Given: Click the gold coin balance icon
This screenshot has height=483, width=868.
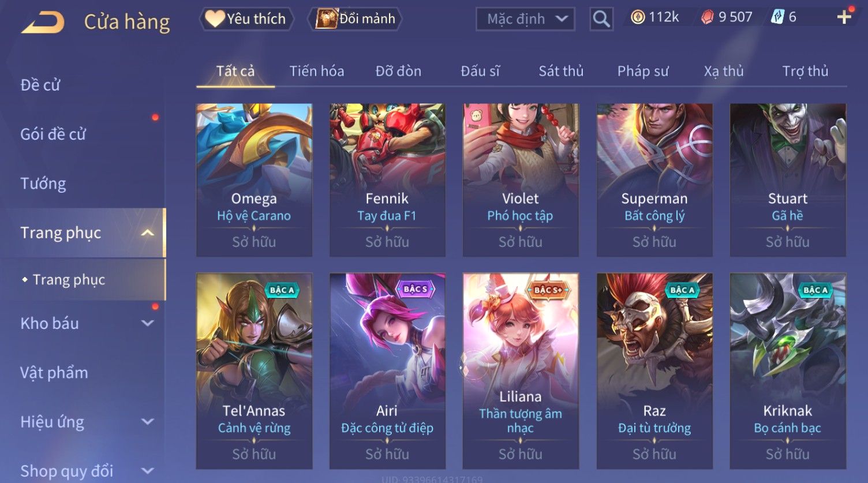Looking at the screenshot, I should (x=637, y=17).
